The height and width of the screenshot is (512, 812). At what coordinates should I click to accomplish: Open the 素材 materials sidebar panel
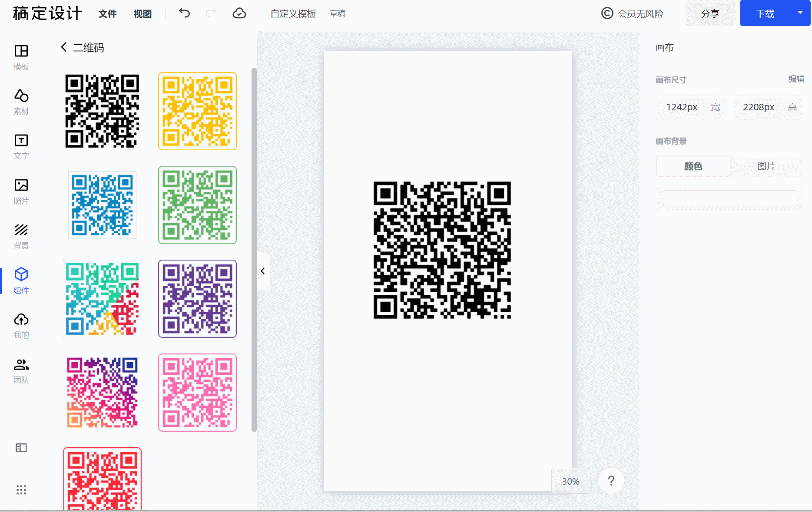[21, 102]
